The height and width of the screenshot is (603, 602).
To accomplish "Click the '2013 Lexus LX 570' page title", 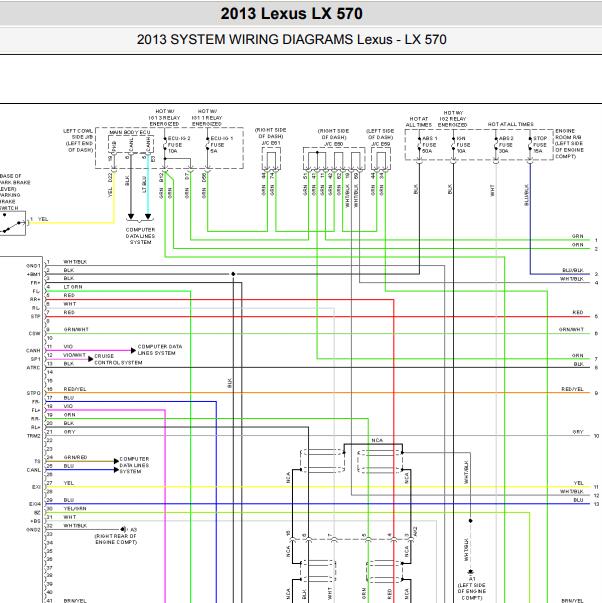I will pyautogui.click(x=291, y=14).
